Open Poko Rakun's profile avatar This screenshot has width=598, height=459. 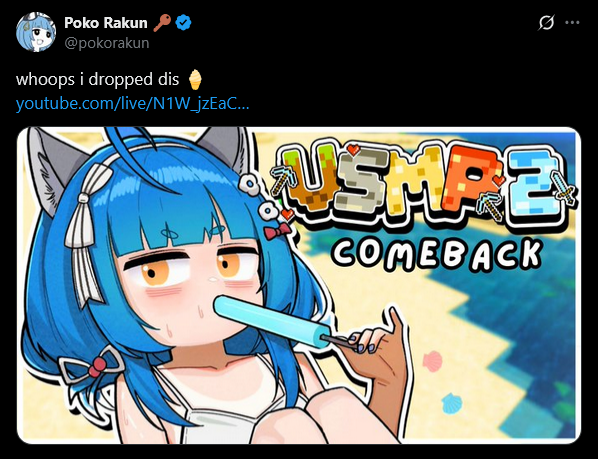point(36,32)
